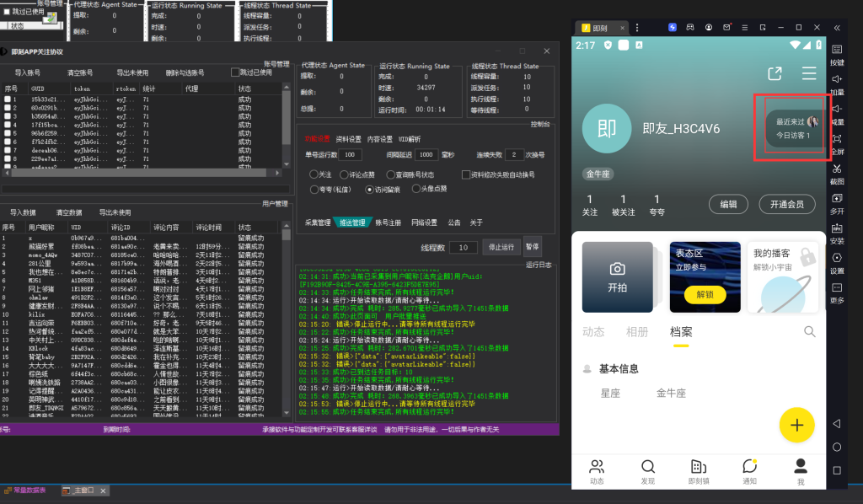Click 导入账号 in account management

tap(27, 72)
